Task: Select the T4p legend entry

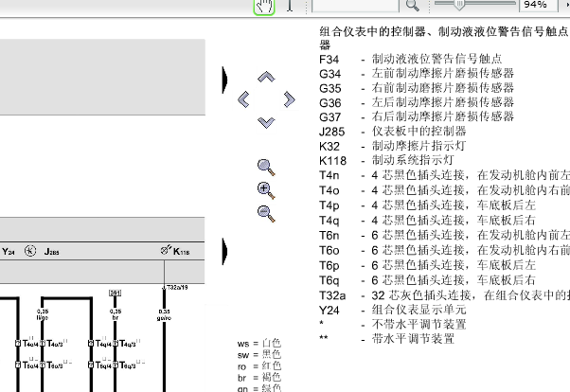Action: click(x=428, y=205)
